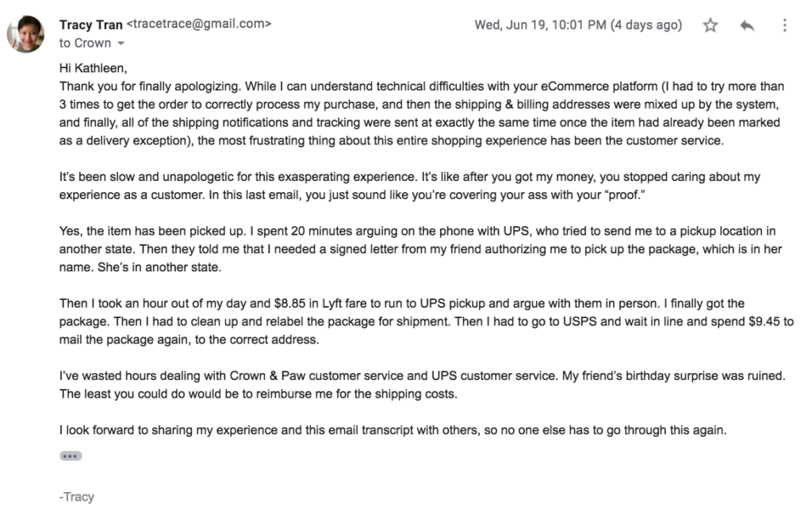Click the Wed, Jun 19 timestamp
The width and height of the screenshot is (812, 515).
point(540,25)
